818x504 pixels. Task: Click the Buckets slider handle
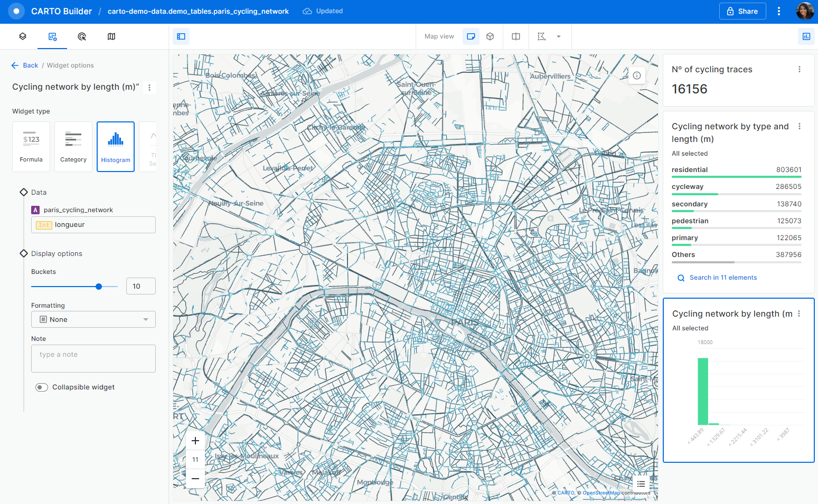point(99,287)
